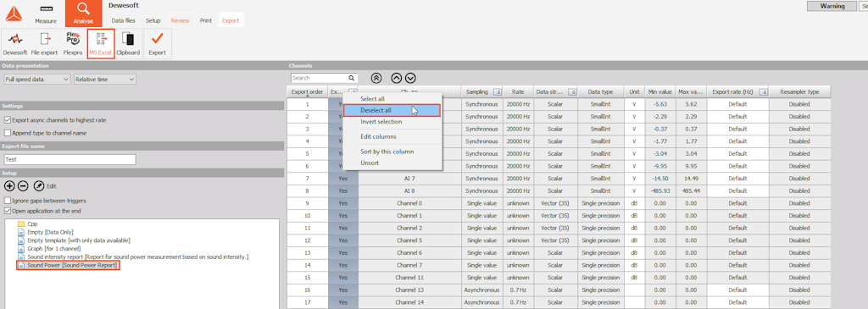Toggle export Yes cell for Channel 5
Screen dimensions: 868x309
(343, 240)
